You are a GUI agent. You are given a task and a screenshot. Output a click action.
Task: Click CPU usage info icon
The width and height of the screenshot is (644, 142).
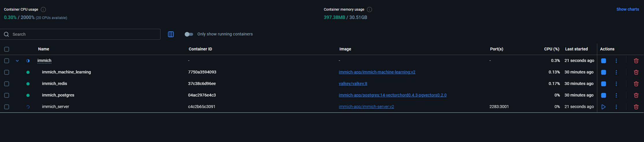click(x=43, y=10)
